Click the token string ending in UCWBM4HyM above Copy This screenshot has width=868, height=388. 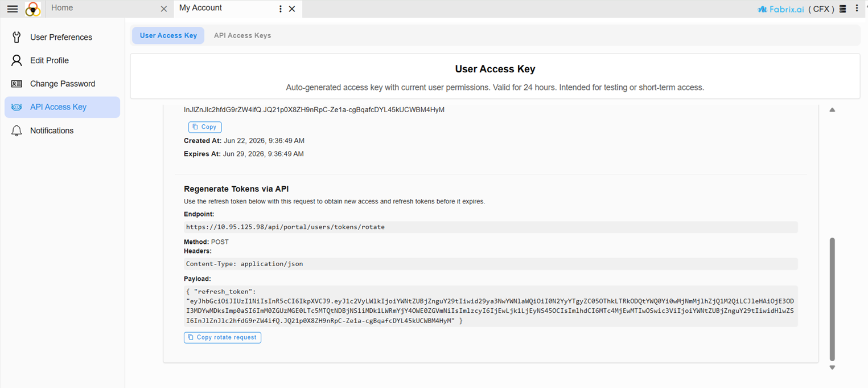click(x=314, y=110)
